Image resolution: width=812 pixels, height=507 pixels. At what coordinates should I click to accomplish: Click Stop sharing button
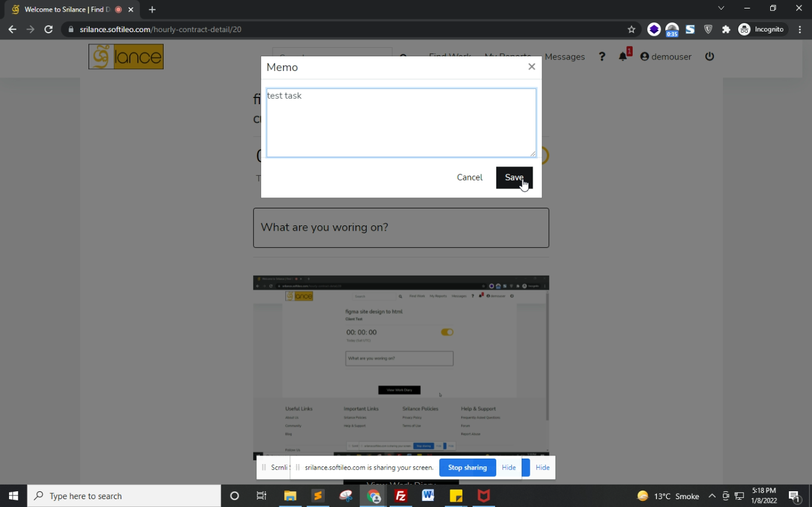[467, 468]
